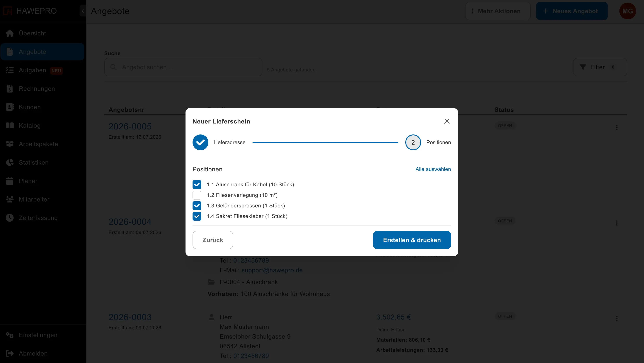Image resolution: width=644 pixels, height=363 pixels.
Task: Uncheck 1.1 Aluschrank für Kabel checkbox
Action: click(197, 185)
